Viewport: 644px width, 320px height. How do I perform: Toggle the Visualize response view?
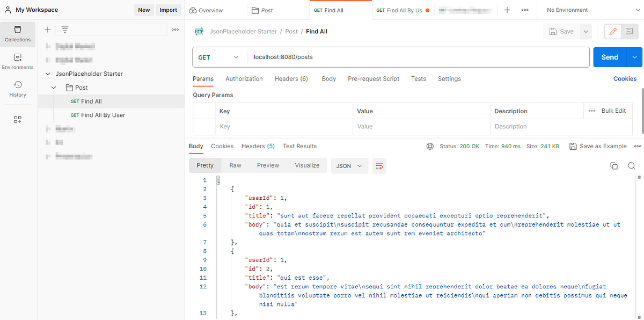tap(307, 165)
